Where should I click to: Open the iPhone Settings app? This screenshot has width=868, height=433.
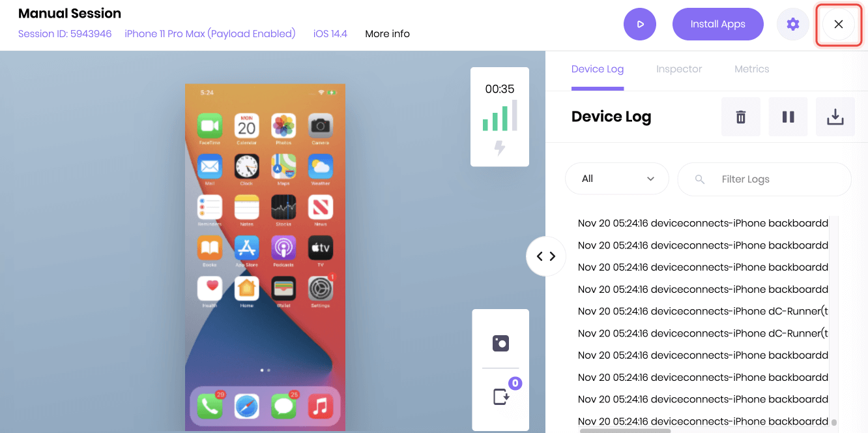click(321, 288)
